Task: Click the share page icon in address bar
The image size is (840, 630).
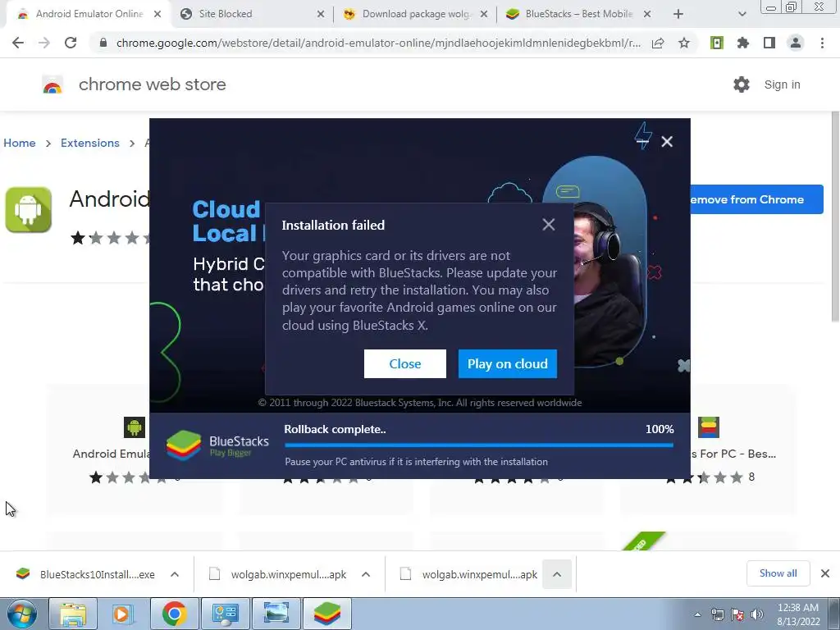Action: click(x=658, y=43)
